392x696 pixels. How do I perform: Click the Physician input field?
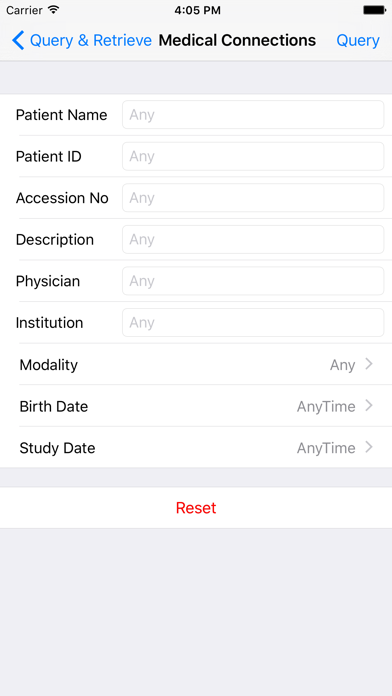(x=253, y=281)
